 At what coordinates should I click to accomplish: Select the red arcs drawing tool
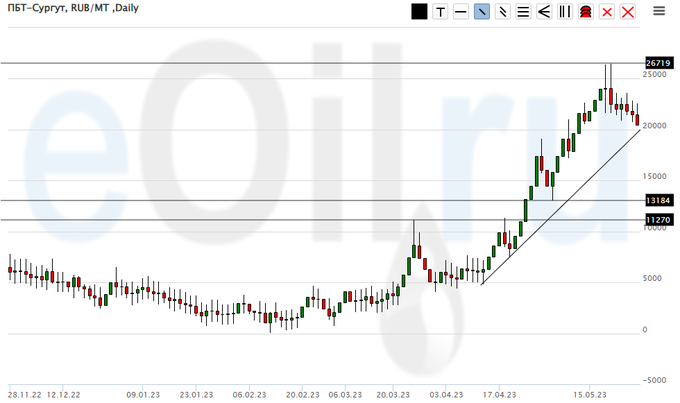tap(585, 12)
